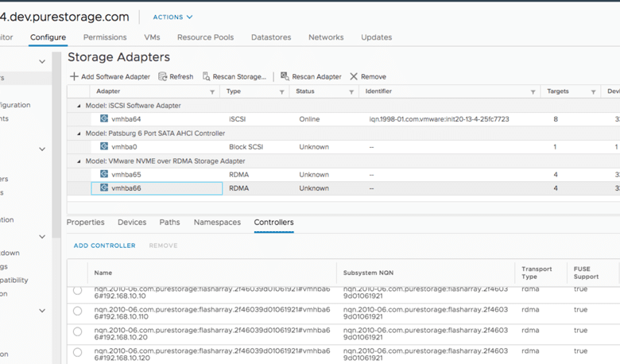Select controller radio for 192.168.10.110
Viewport: 620px width, 364px height.
78,311
